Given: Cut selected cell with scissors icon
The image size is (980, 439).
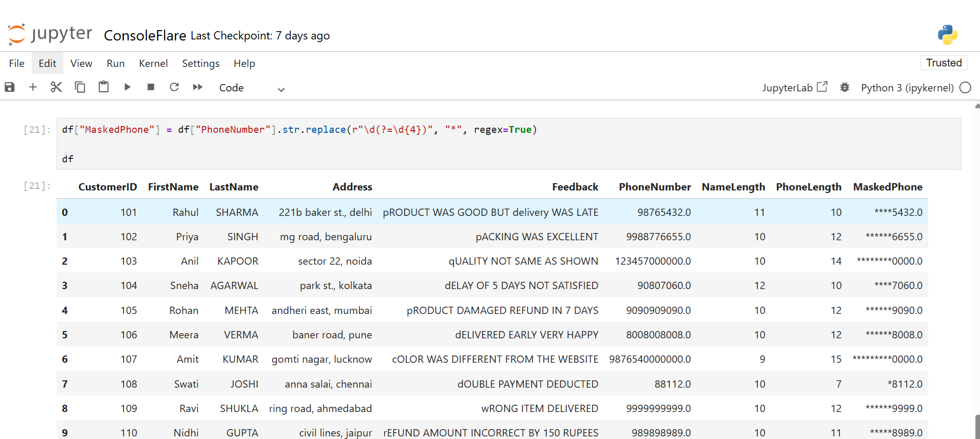Looking at the screenshot, I should pyautogui.click(x=56, y=87).
